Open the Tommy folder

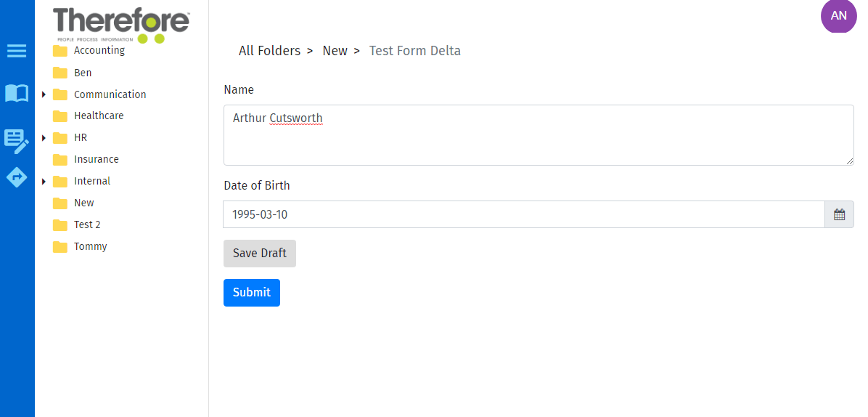tap(90, 247)
